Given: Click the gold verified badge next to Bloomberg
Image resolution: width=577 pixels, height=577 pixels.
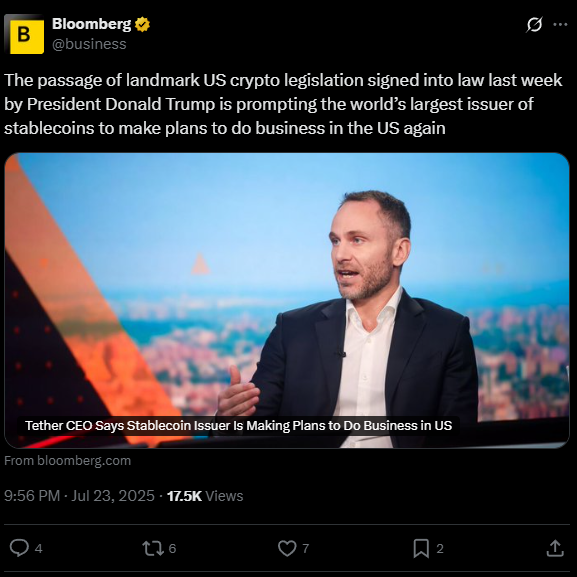Looking at the screenshot, I should (x=142, y=25).
